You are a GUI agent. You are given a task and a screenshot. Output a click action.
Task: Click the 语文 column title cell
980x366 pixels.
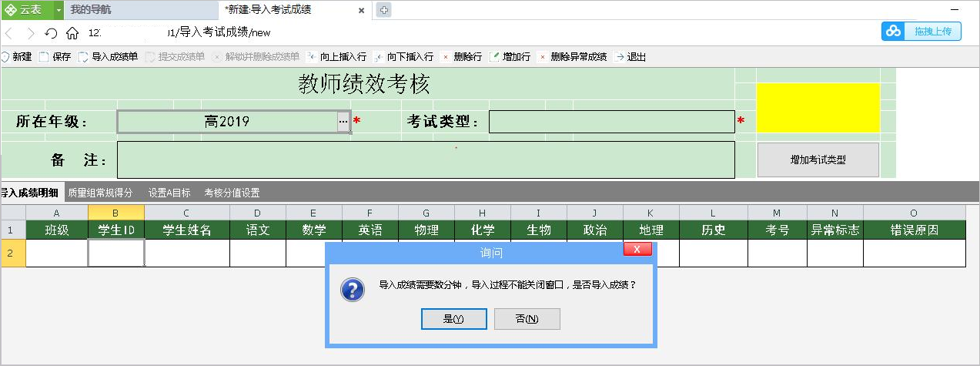(258, 230)
